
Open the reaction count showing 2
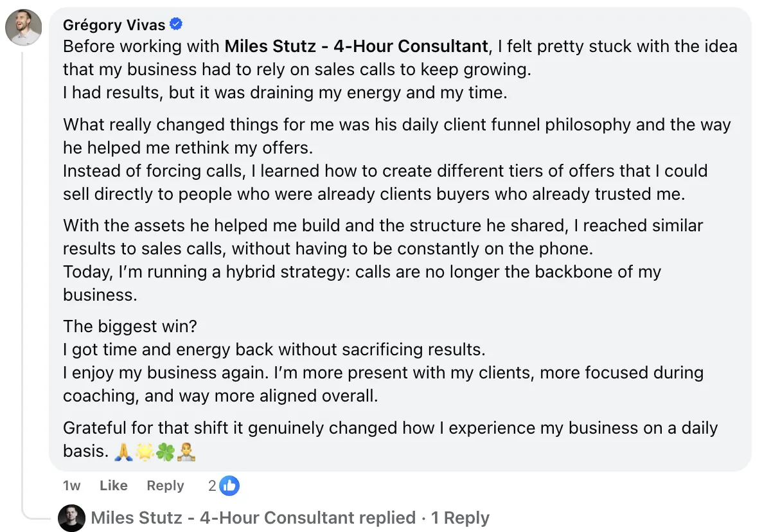(x=212, y=486)
